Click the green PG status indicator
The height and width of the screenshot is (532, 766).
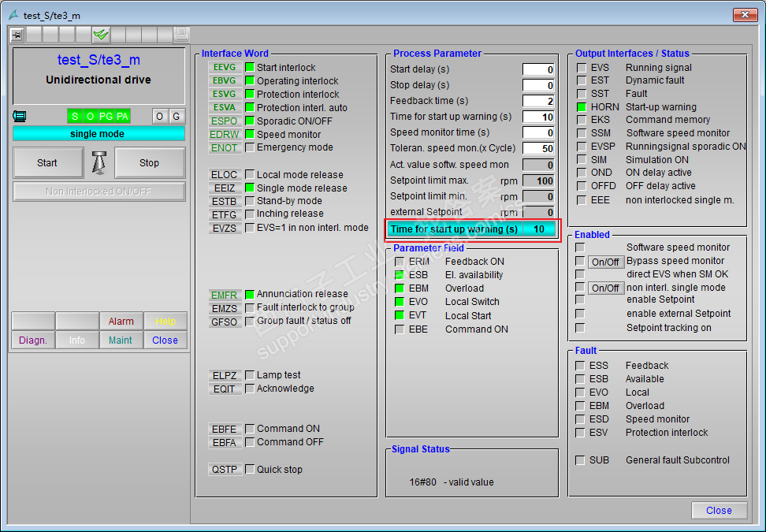106,117
